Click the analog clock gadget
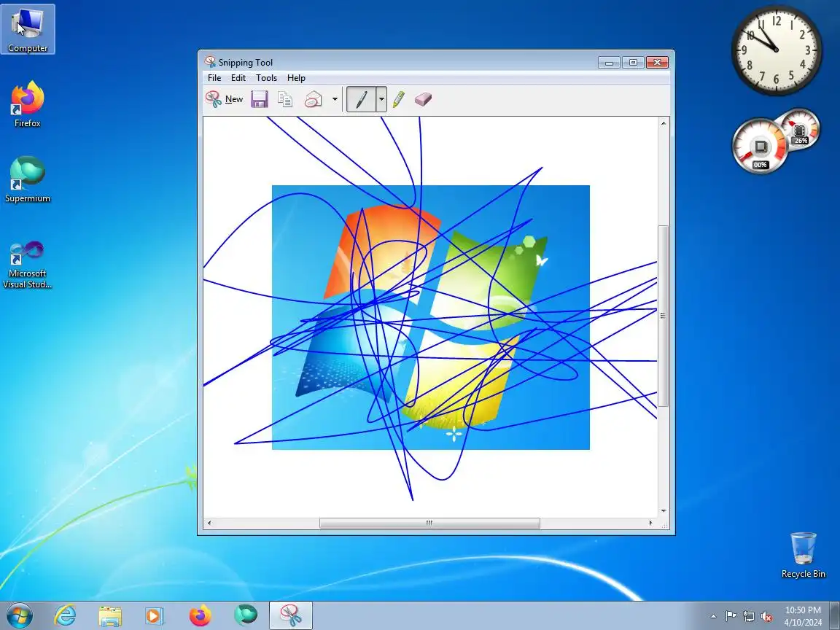Image resolution: width=840 pixels, height=630 pixels. coord(777,50)
